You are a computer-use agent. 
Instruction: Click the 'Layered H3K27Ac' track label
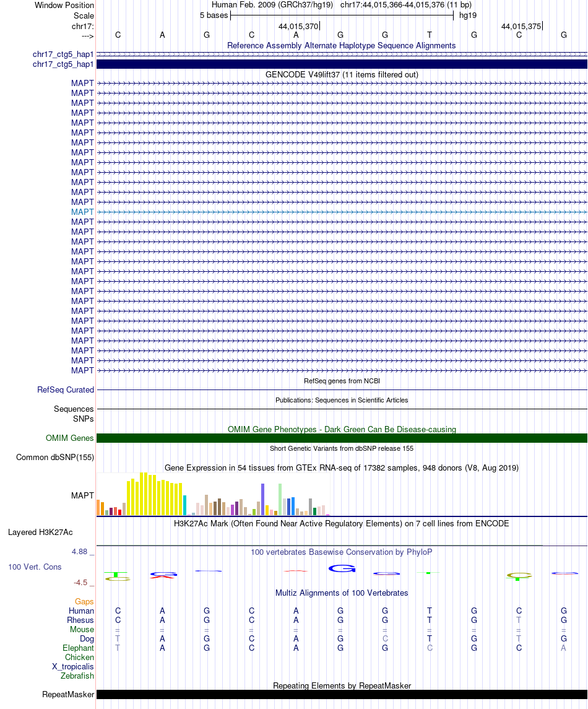(x=40, y=533)
